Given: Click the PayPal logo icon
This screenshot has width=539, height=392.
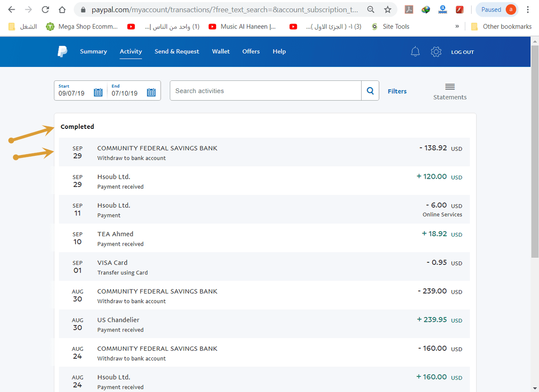Looking at the screenshot, I should (x=62, y=52).
